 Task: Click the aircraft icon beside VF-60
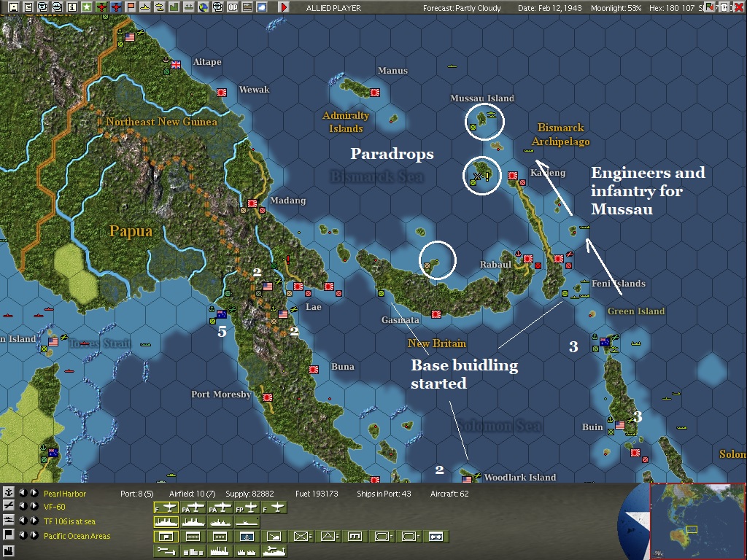[9, 507]
